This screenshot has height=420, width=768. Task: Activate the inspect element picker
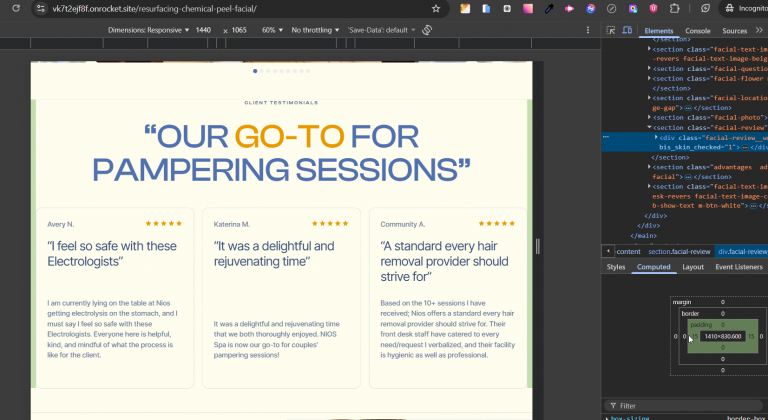click(611, 30)
